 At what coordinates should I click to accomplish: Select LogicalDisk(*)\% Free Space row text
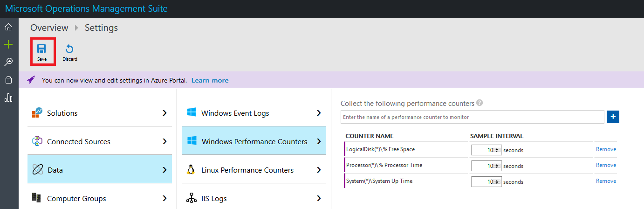[380, 149]
